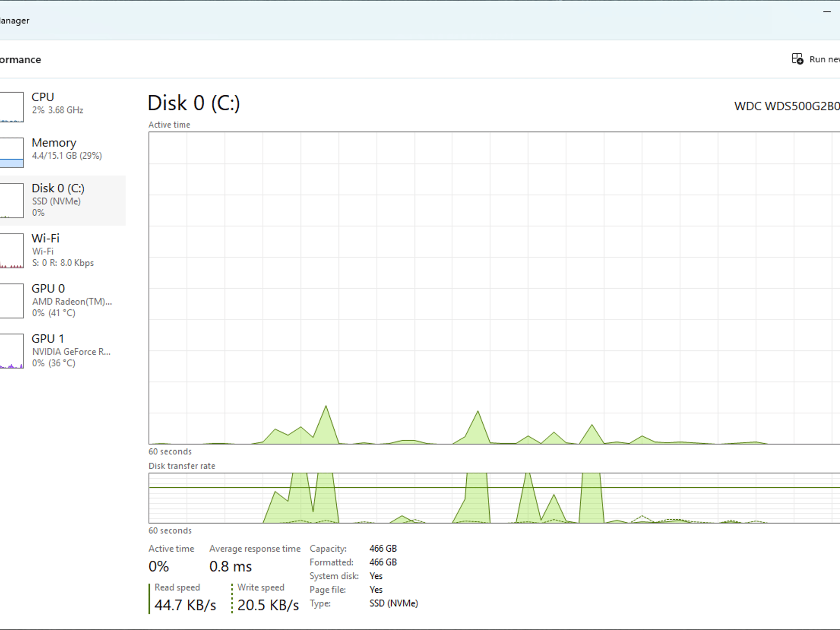Click the Memory usage mini graph

tap(11, 153)
